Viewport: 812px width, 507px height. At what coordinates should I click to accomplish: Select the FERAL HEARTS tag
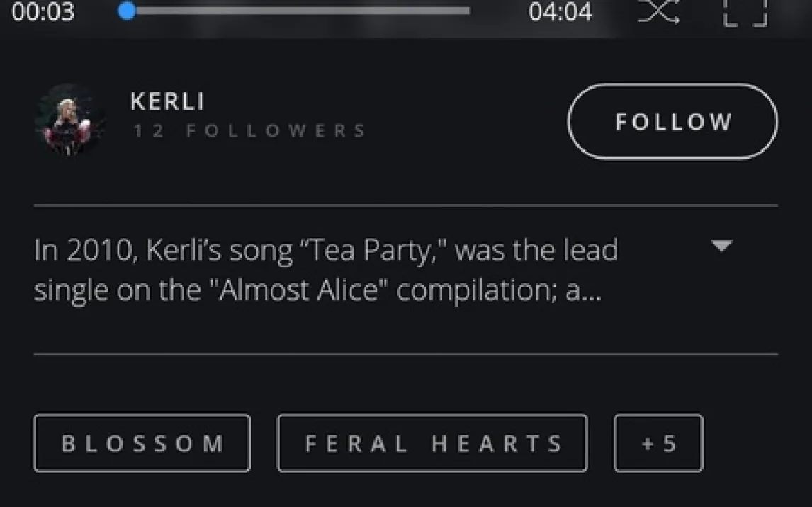pos(432,443)
